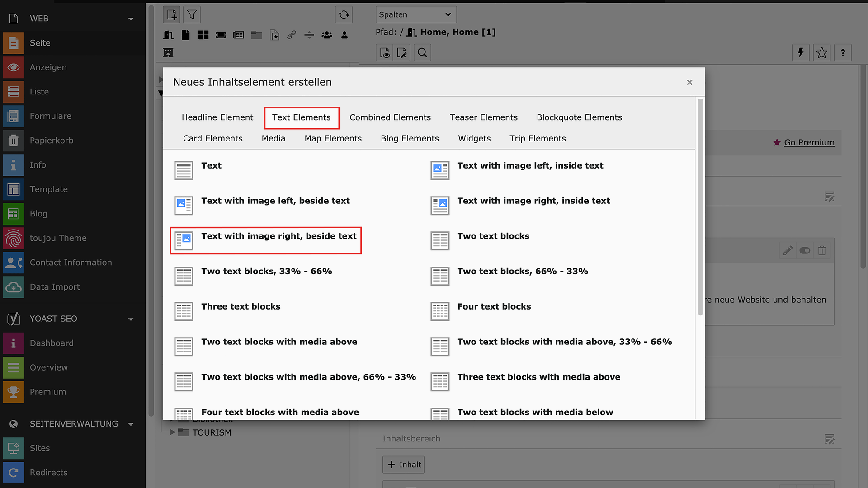
Task: Open the Spalten view dropdown
Action: pyautogui.click(x=415, y=14)
